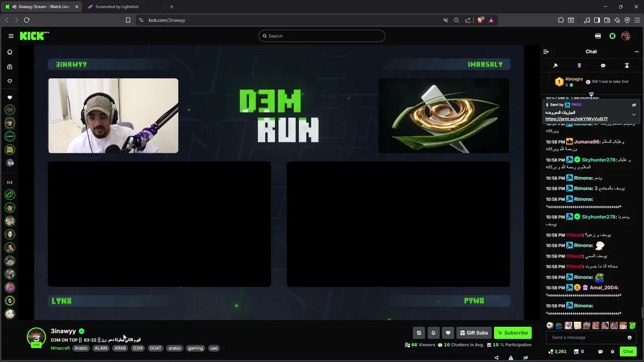644x362 pixels.
Task: Open the browser main menu
Action: (x=637, y=20)
